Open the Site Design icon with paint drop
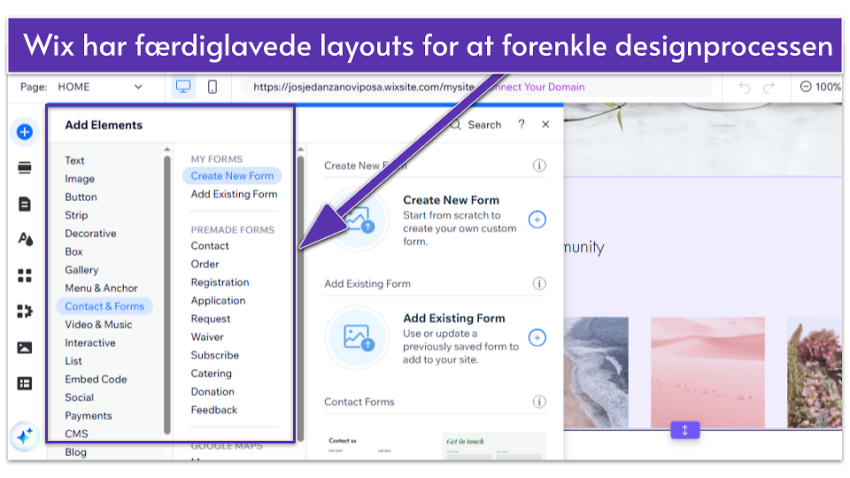Image resolution: width=850 pixels, height=478 pixels. pos(25,239)
